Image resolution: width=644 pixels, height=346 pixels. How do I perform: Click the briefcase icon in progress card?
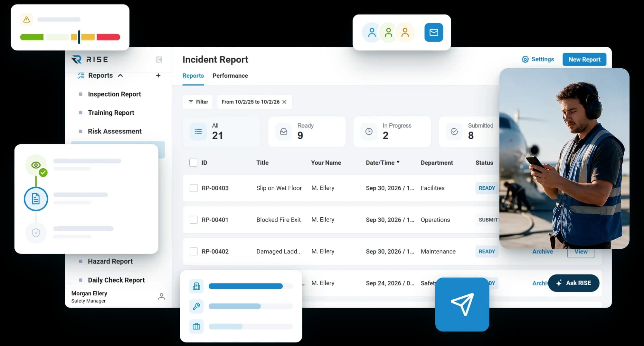pos(196,327)
